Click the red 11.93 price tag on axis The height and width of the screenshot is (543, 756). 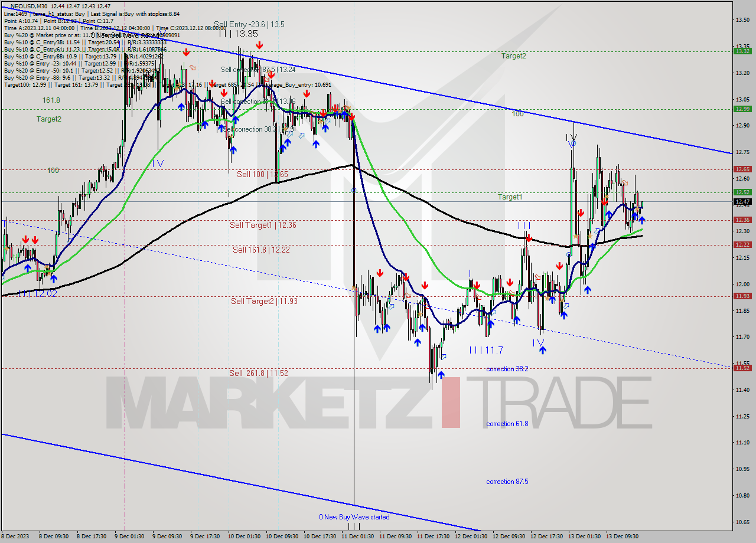[x=742, y=296]
